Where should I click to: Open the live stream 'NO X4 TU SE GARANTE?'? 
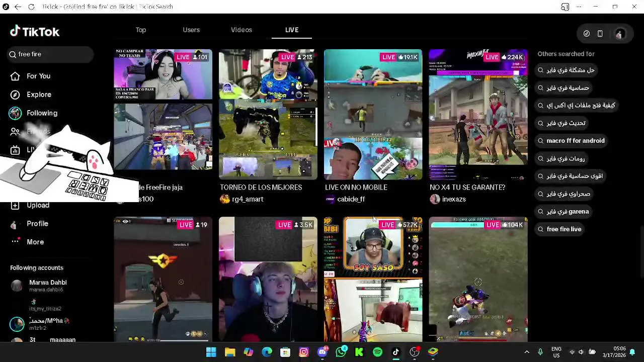pos(478,114)
